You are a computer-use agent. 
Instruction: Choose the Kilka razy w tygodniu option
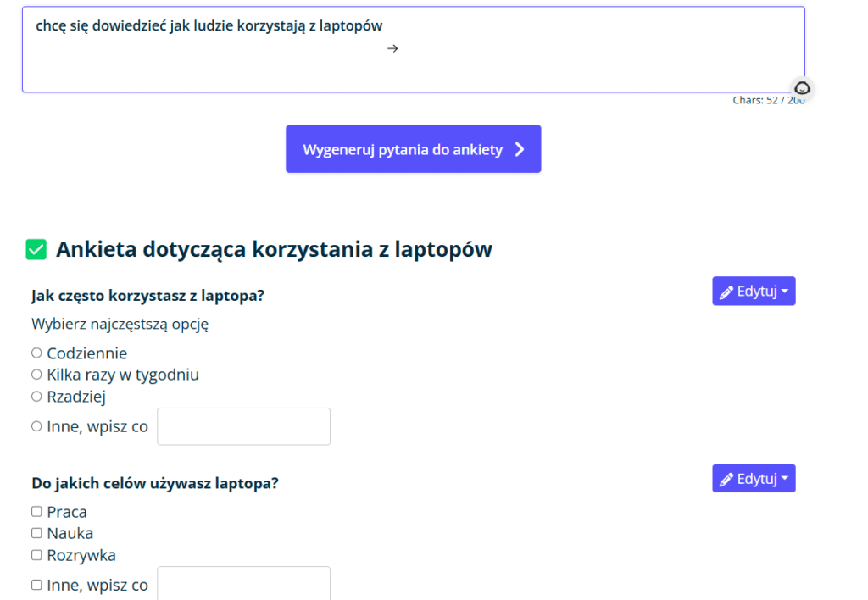(x=36, y=375)
